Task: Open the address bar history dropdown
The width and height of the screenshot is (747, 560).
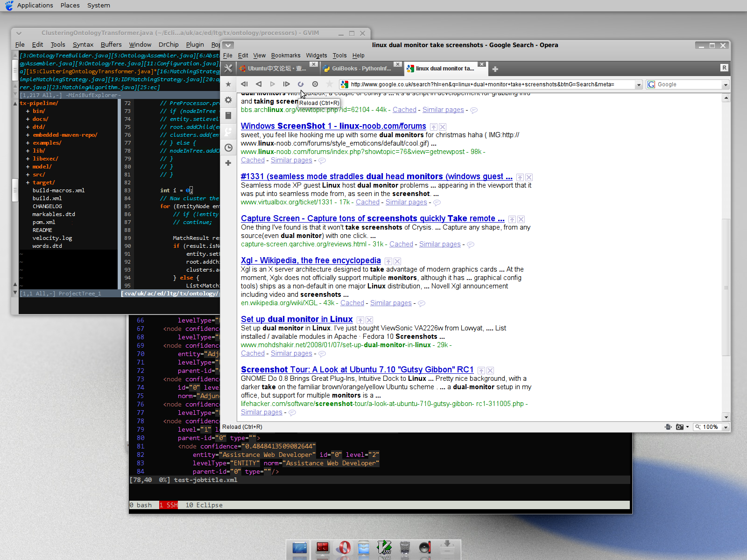Action: tap(639, 85)
